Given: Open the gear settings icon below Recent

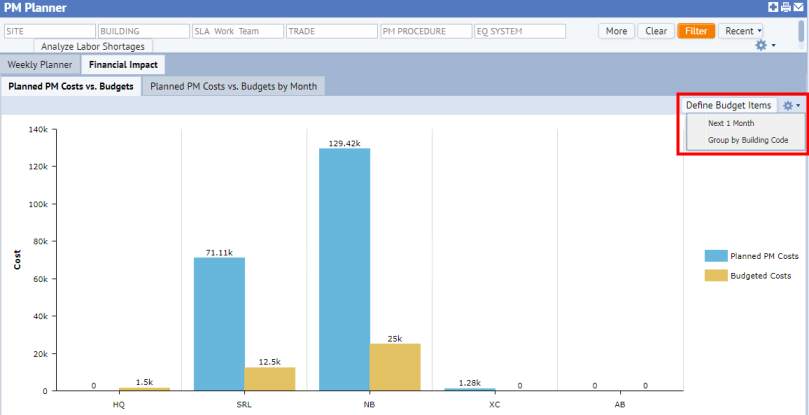Looking at the screenshot, I should 764,46.
